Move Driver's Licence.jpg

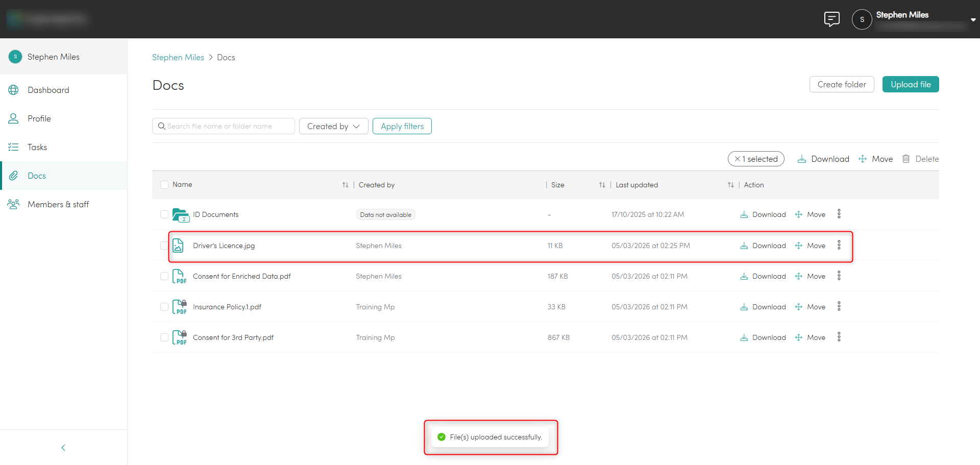810,246
